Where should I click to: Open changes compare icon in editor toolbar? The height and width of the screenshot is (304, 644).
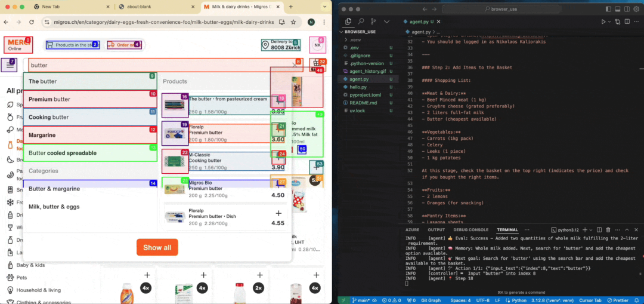coord(618,22)
